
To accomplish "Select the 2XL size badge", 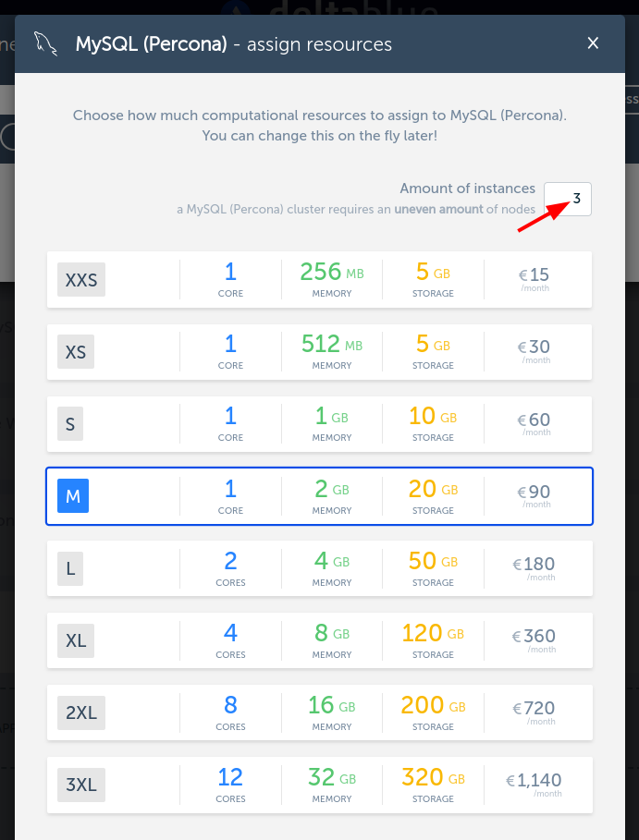I will click(81, 712).
